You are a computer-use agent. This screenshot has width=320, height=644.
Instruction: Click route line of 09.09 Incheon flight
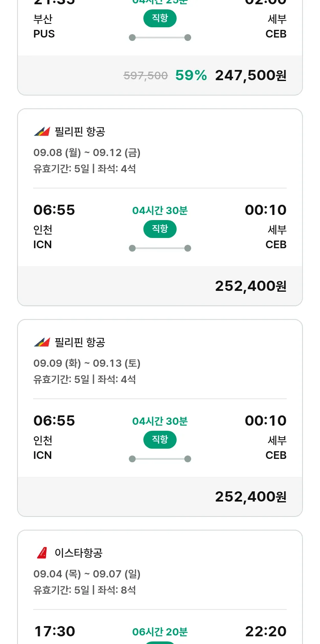[160, 459]
